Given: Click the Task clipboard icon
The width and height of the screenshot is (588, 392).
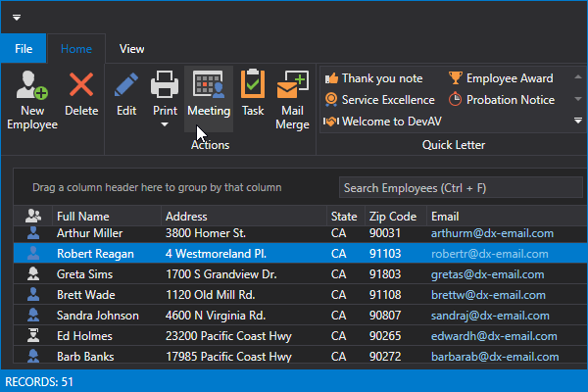Looking at the screenshot, I should coord(253,85).
